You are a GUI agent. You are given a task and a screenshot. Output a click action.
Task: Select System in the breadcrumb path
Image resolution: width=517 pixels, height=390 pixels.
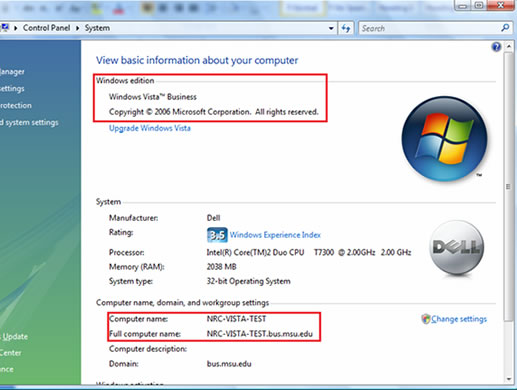[97, 28]
